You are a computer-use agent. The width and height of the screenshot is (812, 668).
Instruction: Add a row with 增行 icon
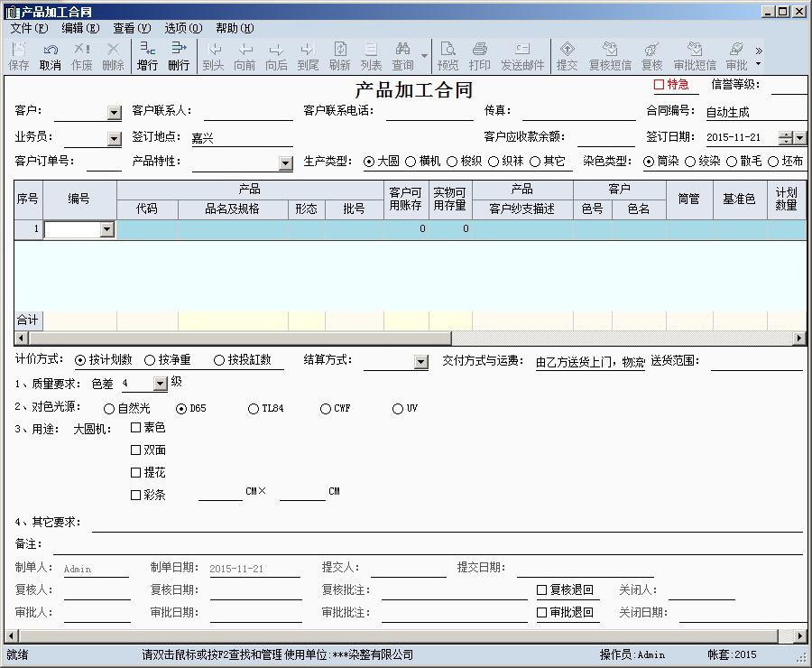(148, 56)
